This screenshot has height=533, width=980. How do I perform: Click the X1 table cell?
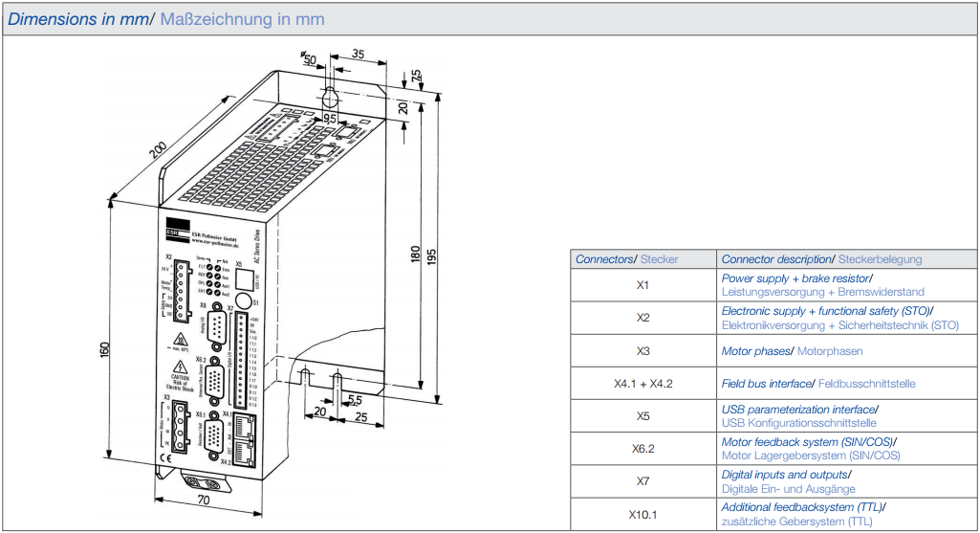pyautogui.click(x=643, y=284)
